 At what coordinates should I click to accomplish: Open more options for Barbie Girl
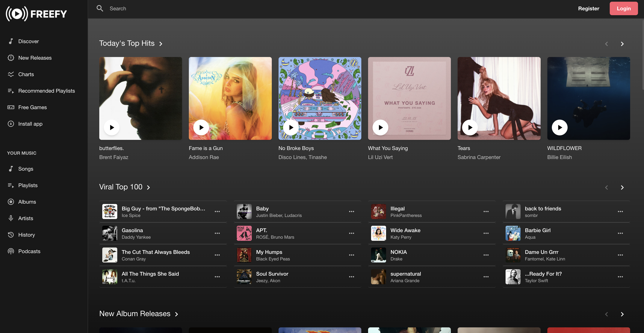pos(620,233)
